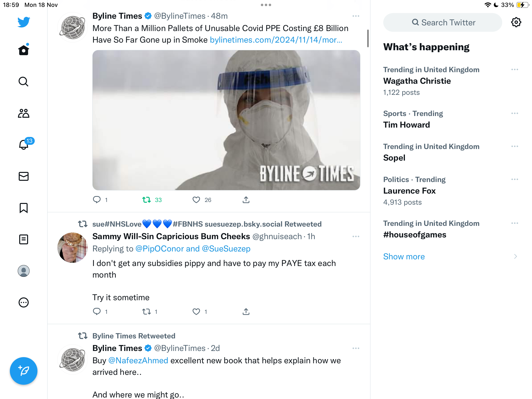Open Twitter settings gear icon
This screenshot has width=532, height=399.
(x=516, y=22)
